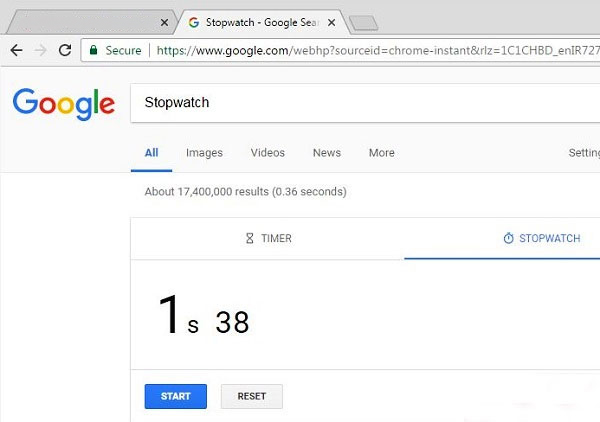
Task: Reload the page with the refresh icon
Action: click(x=65, y=50)
